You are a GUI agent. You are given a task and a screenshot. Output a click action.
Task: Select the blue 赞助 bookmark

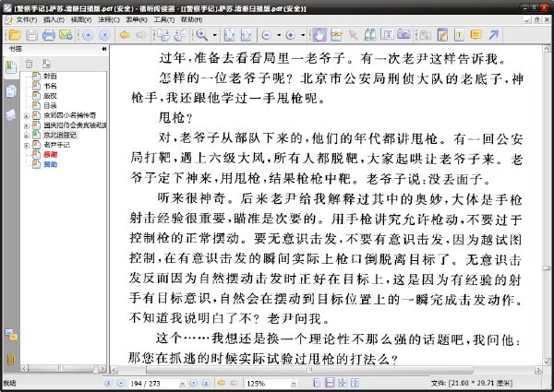click(50, 164)
